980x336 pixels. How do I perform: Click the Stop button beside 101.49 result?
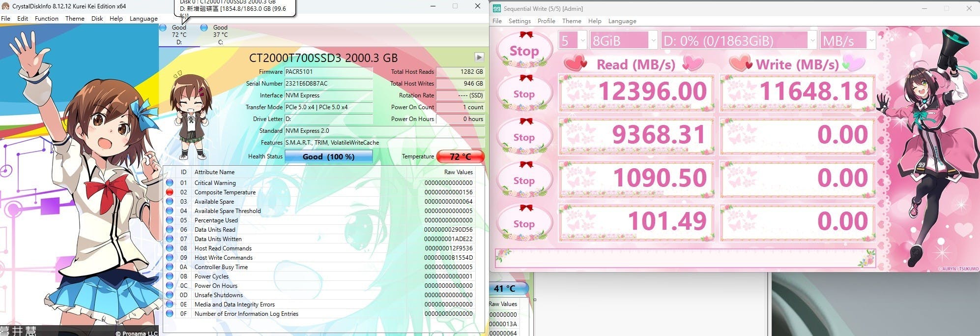tap(524, 224)
